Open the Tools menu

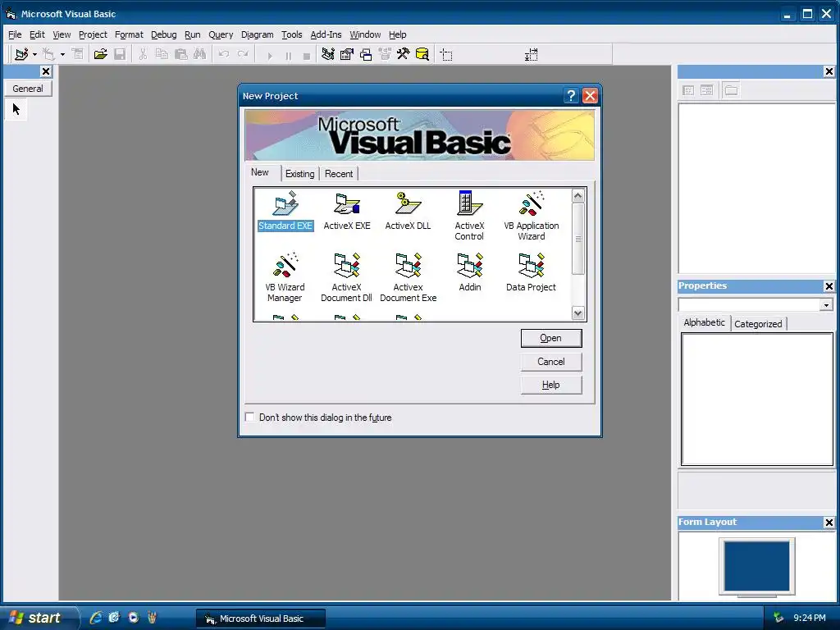coord(292,34)
